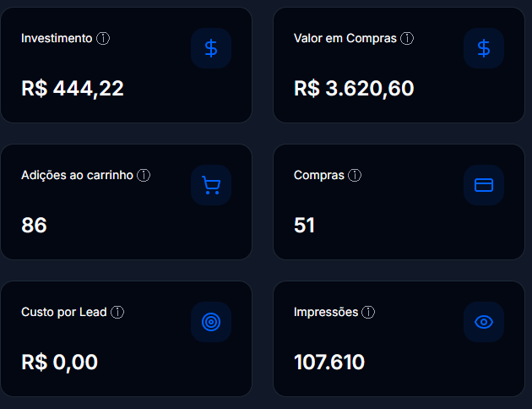Click the eye icon on Impressões card
Screen dimensions: 532x409
tap(484, 322)
